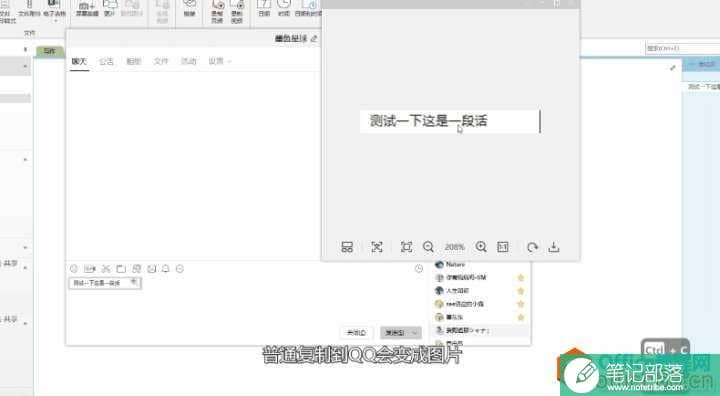
Task: Download the image using the save icon
Action: [x=554, y=247]
